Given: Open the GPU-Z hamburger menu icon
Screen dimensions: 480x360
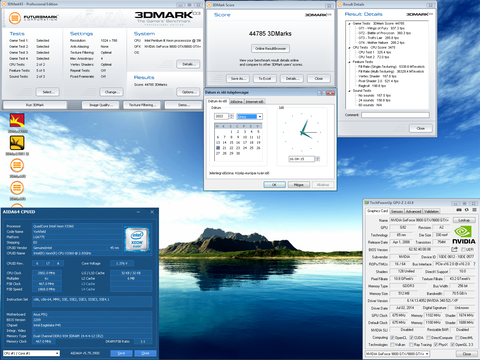Looking at the screenshot, I should [474, 210].
